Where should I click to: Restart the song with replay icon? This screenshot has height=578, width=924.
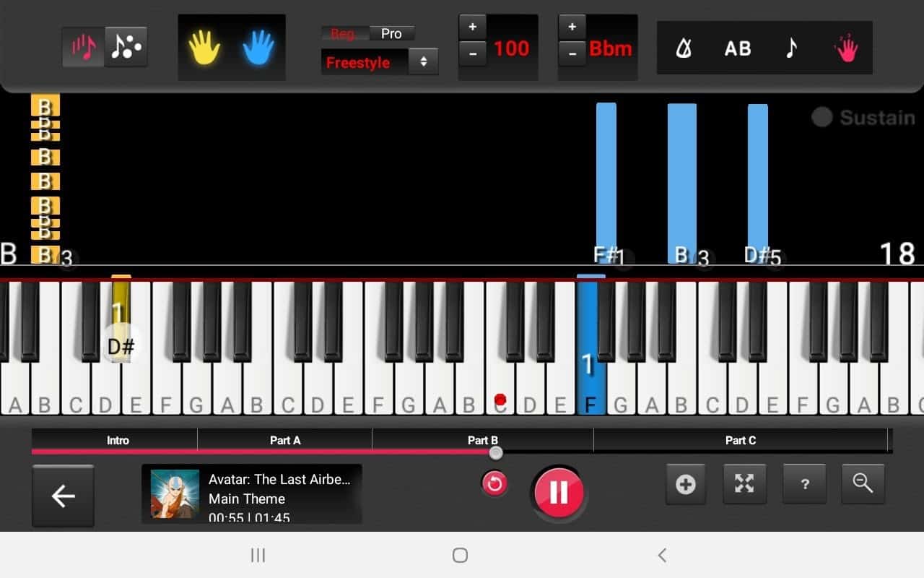click(x=494, y=483)
